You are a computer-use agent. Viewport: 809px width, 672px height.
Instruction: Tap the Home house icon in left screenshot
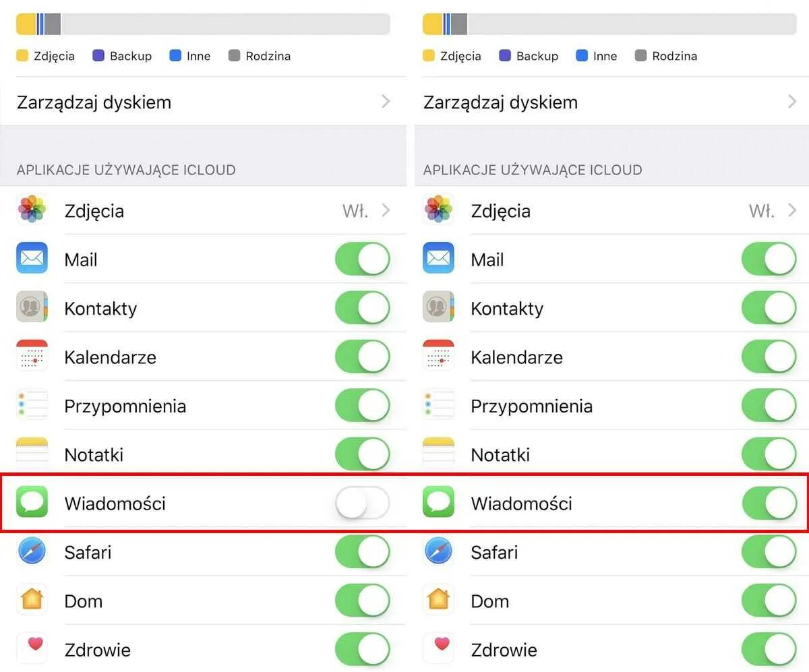(x=32, y=600)
